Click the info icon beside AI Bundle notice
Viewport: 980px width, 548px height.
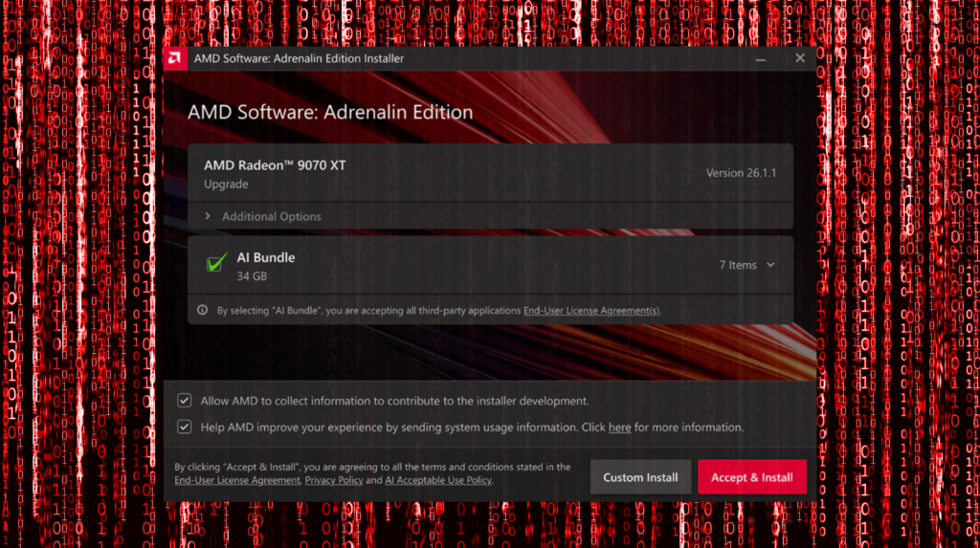pos(203,310)
